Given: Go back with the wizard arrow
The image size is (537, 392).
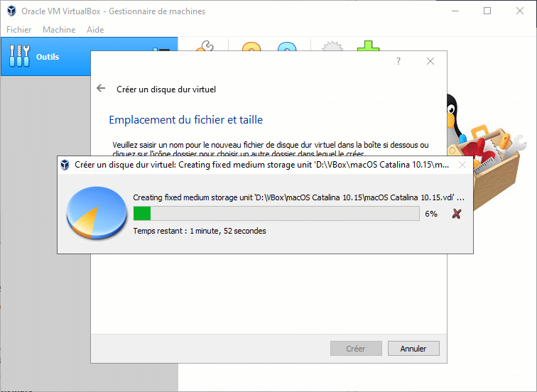Looking at the screenshot, I should [101, 89].
